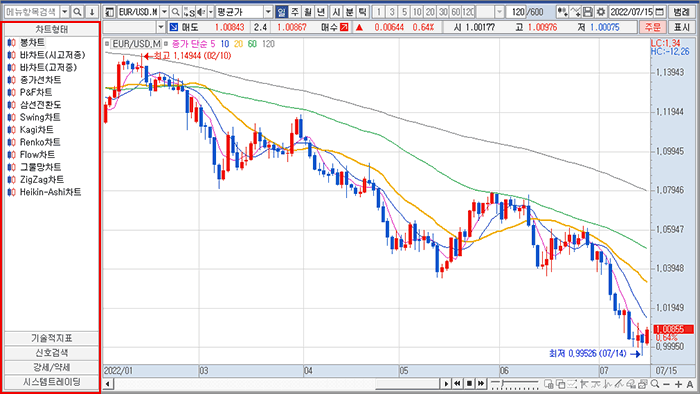Open the 신호검색 panel section
Viewport: 700px width, 394px height.
click(x=51, y=353)
